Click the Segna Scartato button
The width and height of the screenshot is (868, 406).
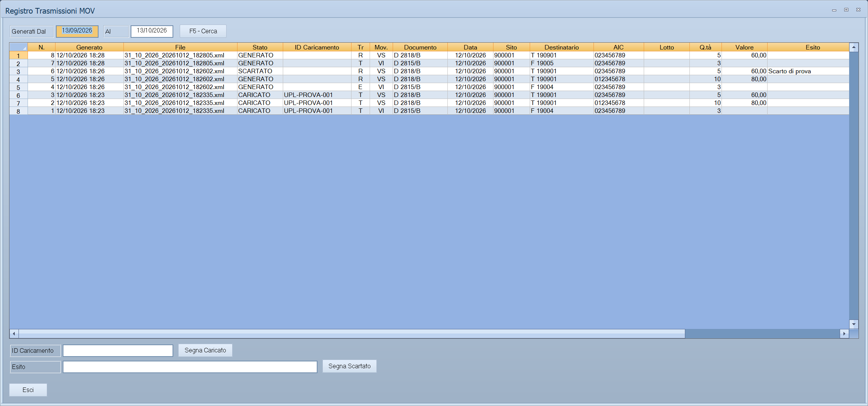pos(350,366)
